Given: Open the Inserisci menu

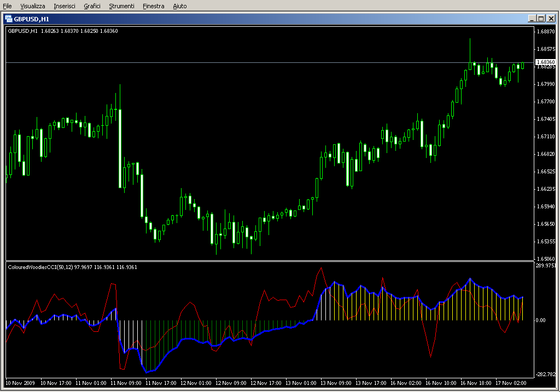Looking at the screenshot, I should (x=65, y=6).
